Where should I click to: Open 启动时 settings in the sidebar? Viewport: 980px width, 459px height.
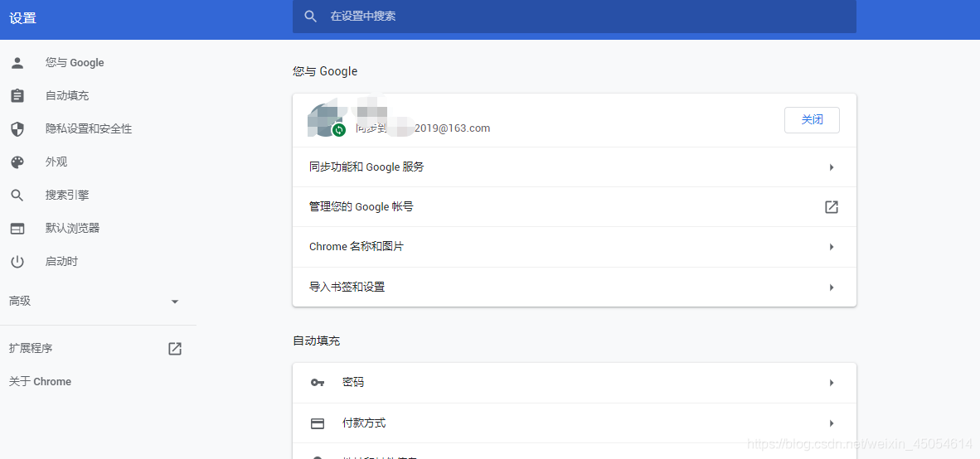pos(61,261)
